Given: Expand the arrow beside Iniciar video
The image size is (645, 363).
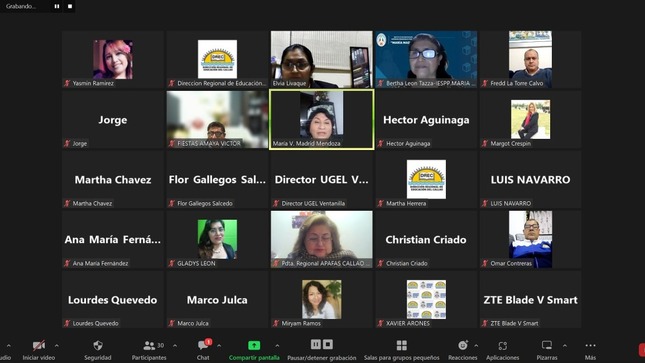Looking at the screenshot, I should 56,346.
